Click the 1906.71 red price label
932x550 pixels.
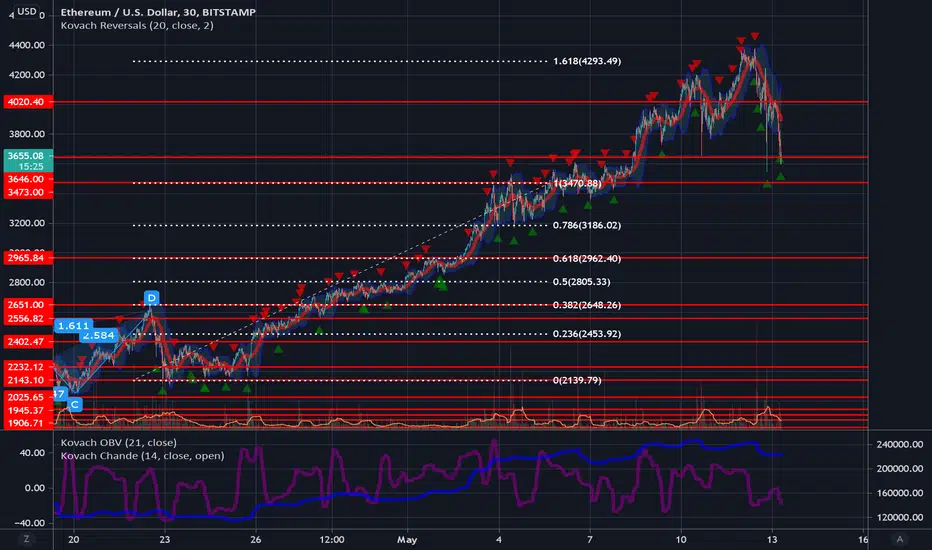pyautogui.click(x=28, y=423)
